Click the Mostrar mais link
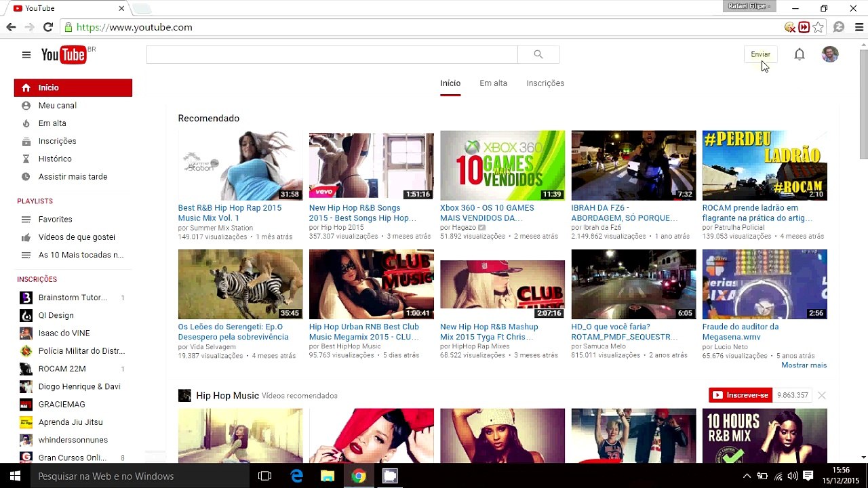Screen dimensions: 868x488 [804, 365]
